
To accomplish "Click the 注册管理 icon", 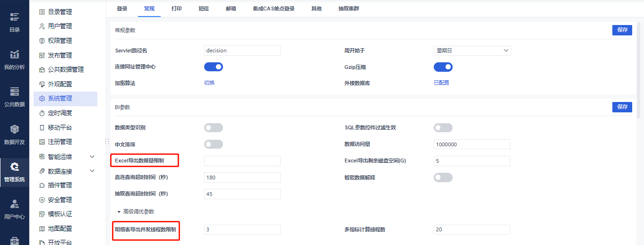I will tap(42, 142).
